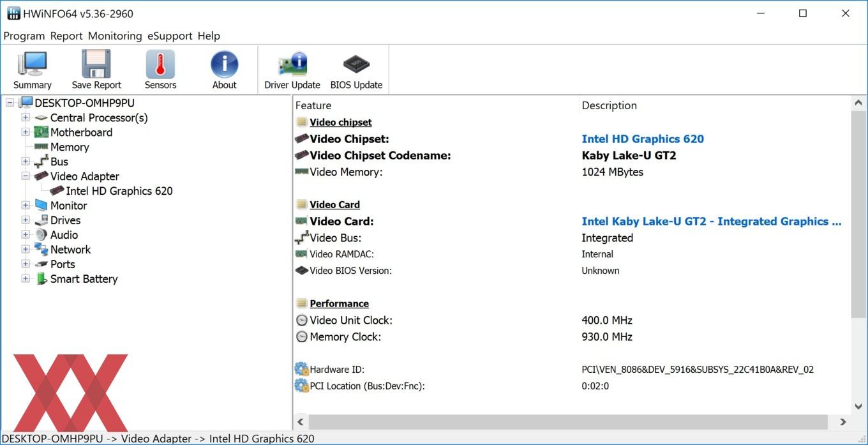The image size is (868, 445).
Task: Click the Central Processor(s) chip icon
Action: pos(41,118)
